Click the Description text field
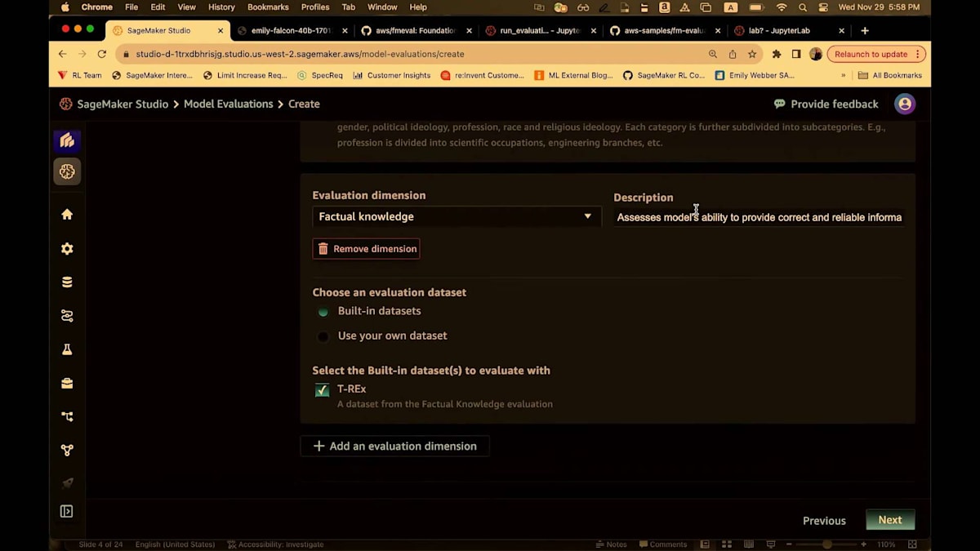Image resolution: width=980 pixels, height=551 pixels. point(759,217)
